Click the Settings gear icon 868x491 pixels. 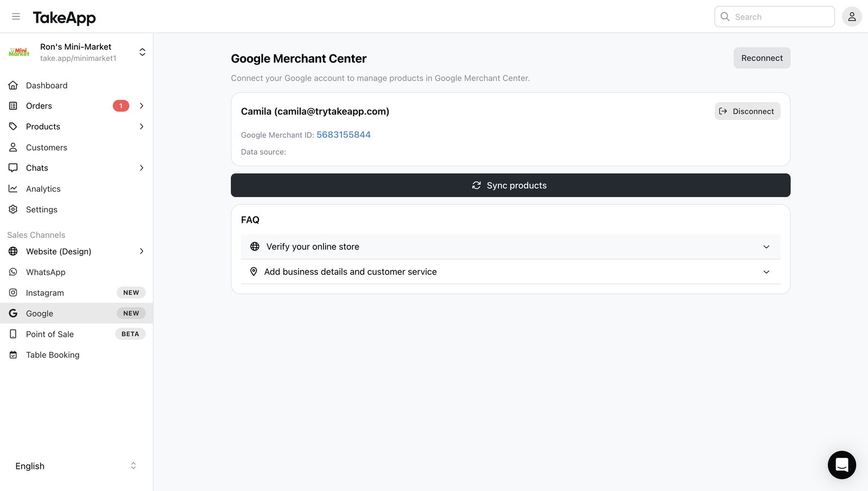[x=13, y=209]
